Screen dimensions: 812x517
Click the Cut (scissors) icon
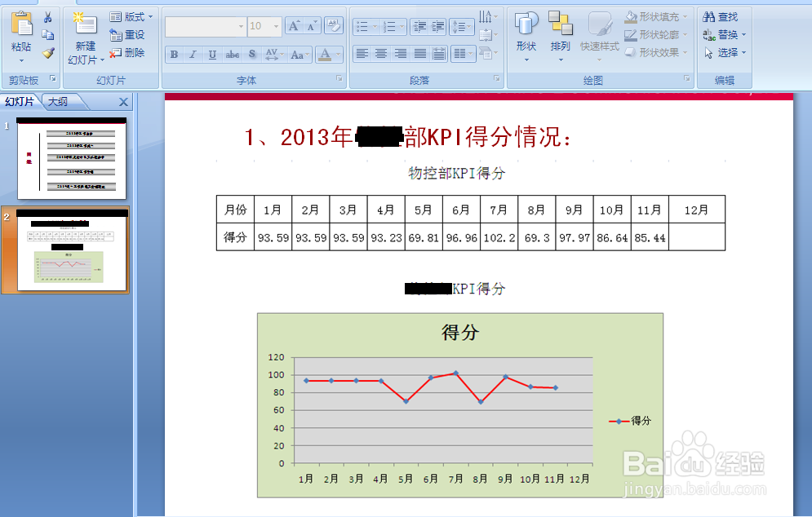pyautogui.click(x=48, y=17)
